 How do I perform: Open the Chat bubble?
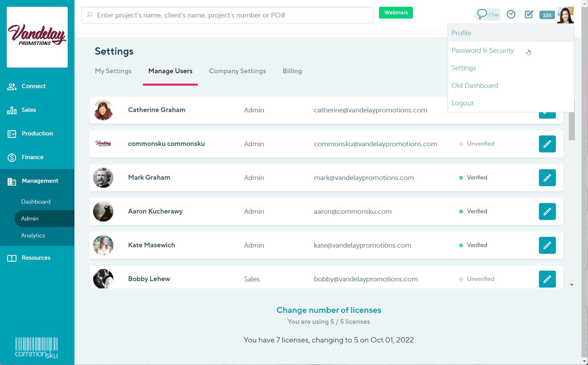click(x=488, y=14)
